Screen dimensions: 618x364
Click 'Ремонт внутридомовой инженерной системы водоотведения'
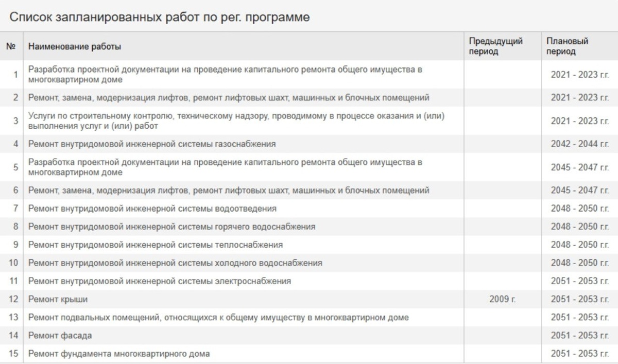(x=152, y=209)
